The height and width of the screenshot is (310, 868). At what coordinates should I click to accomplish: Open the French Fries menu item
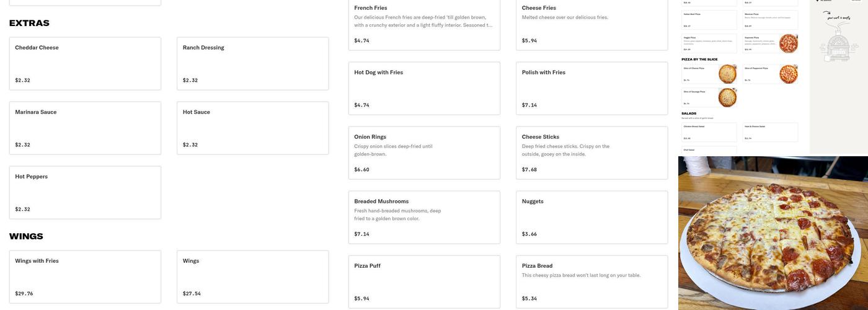click(424, 25)
